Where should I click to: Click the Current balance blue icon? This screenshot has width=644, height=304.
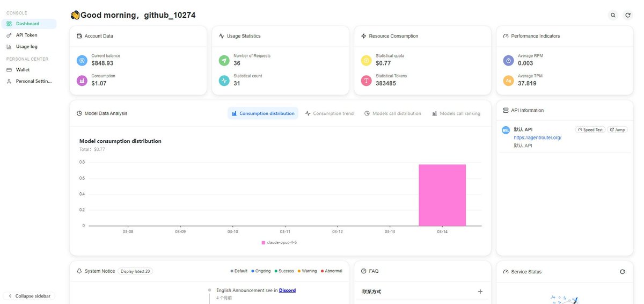point(82,60)
